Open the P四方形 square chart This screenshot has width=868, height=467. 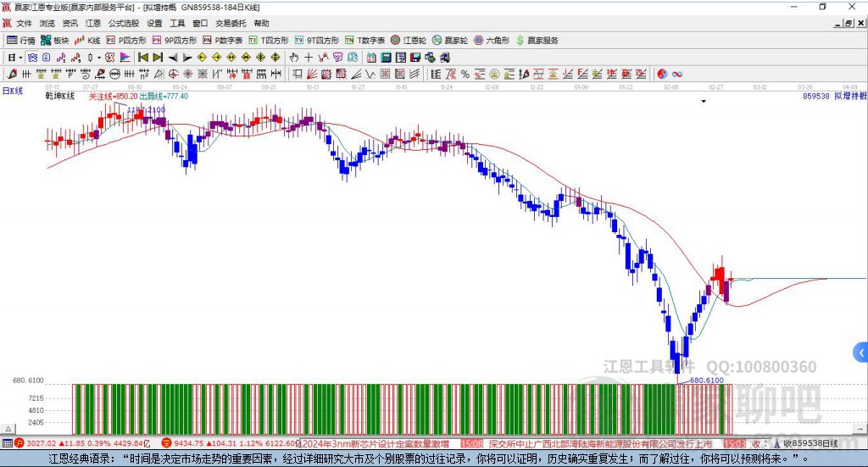[x=126, y=40]
